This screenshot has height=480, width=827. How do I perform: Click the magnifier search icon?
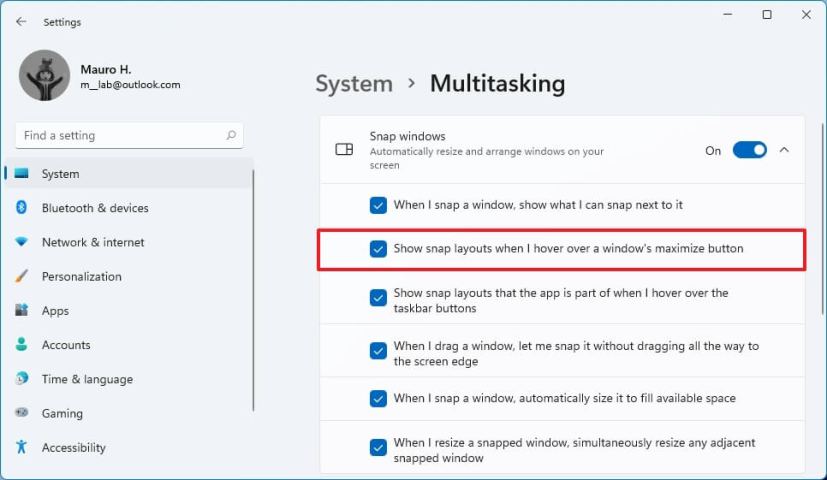[x=231, y=135]
